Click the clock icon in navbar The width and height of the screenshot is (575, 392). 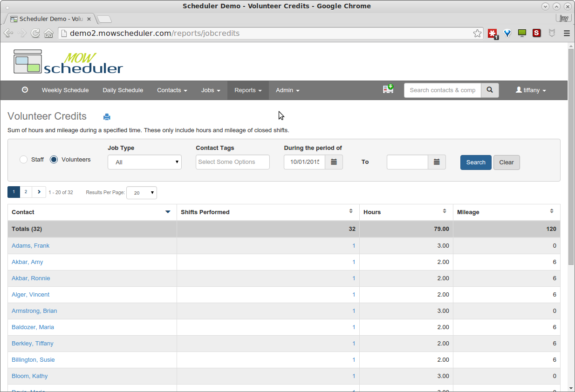click(25, 90)
